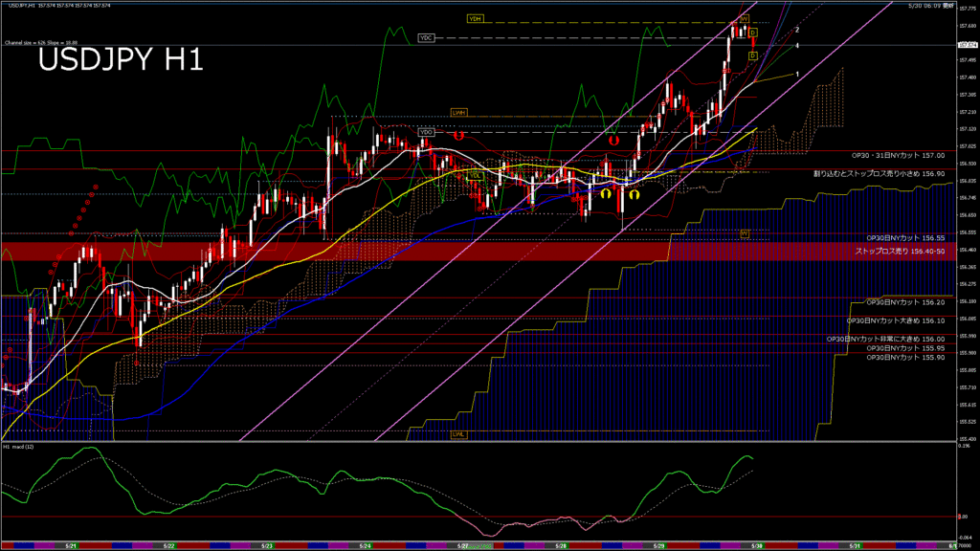Image resolution: width=980 pixels, height=551 pixels.
Task: Click the H1 macd (12) indicator label
Action: pyautogui.click(x=20, y=447)
